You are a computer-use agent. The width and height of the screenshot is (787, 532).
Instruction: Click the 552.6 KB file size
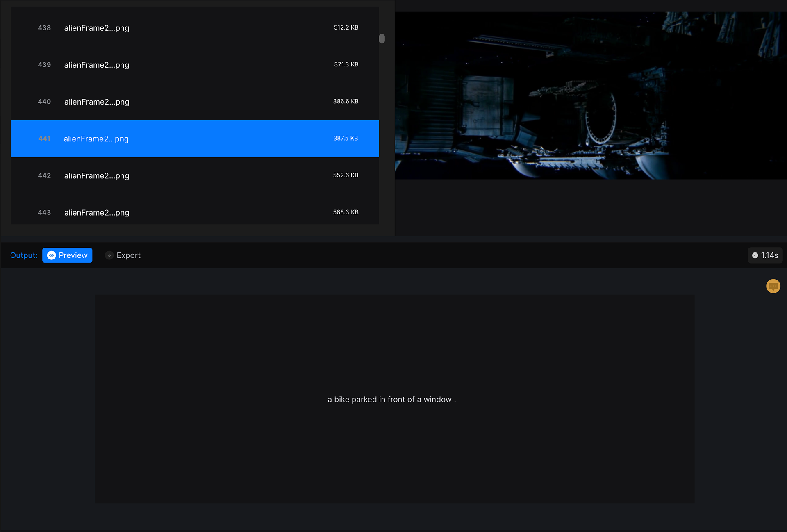click(x=346, y=175)
